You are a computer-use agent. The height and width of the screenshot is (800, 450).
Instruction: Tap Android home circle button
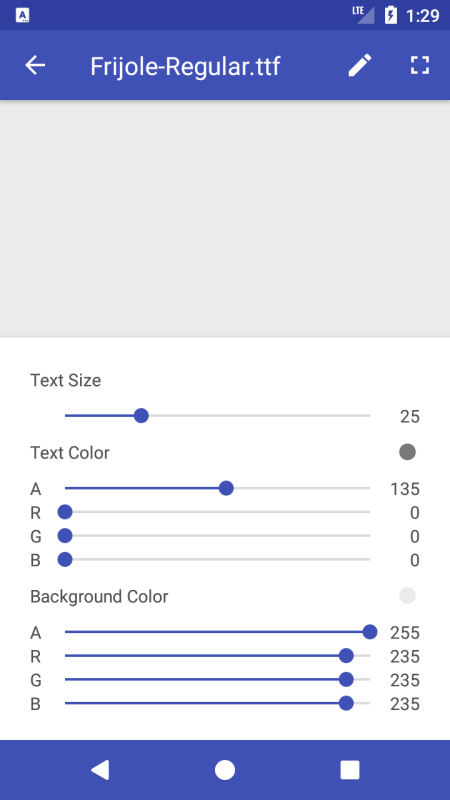click(x=224, y=769)
